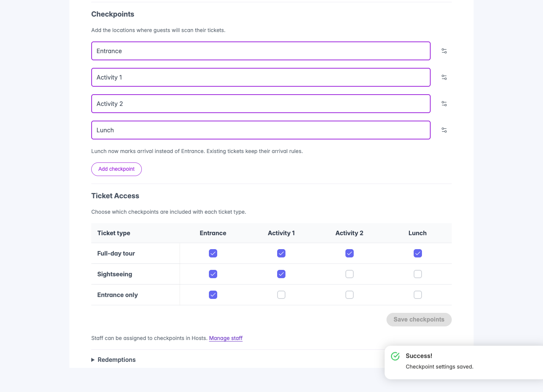Open the Manage staff link
This screenshot has width=543, height=392.
(x=226, y=338)
